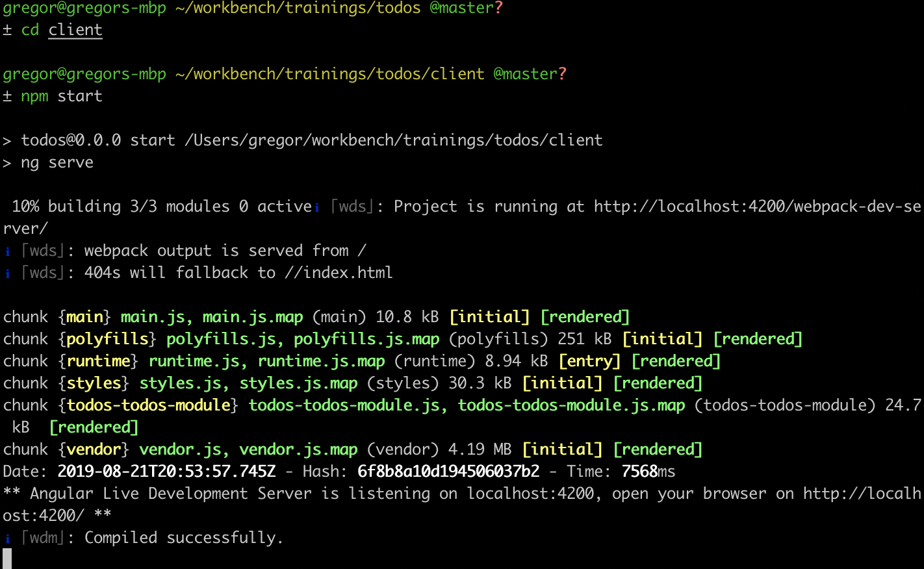Click 'runtime.js.map' file name
This screenshot has width=924, height=569.
(x=321, y=361)
